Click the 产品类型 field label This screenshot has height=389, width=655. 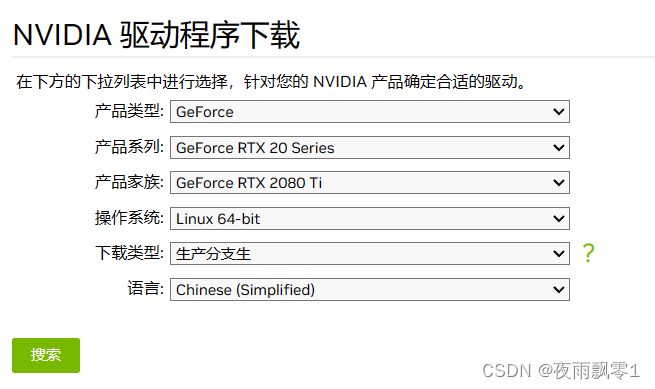point(129,111)
